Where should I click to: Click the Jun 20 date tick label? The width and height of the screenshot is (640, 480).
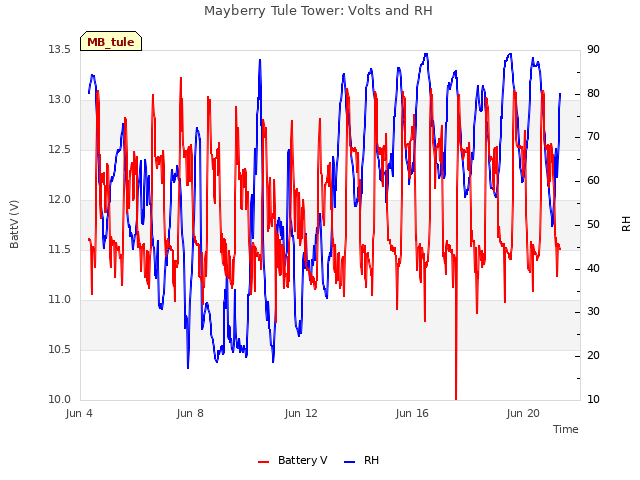(523, 413)
